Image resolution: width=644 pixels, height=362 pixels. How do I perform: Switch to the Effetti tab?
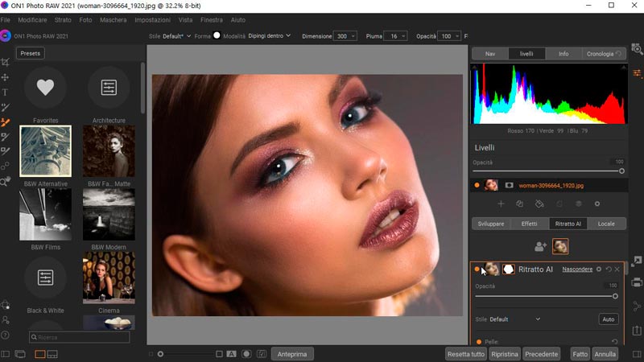pyautogui.click(x=528, y=224)
